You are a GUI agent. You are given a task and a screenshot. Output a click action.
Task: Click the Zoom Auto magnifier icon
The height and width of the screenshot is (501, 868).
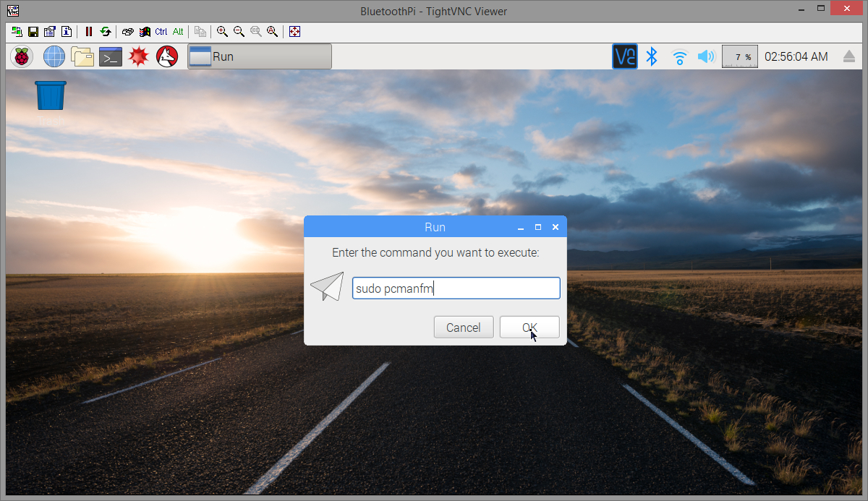point(272,32)
